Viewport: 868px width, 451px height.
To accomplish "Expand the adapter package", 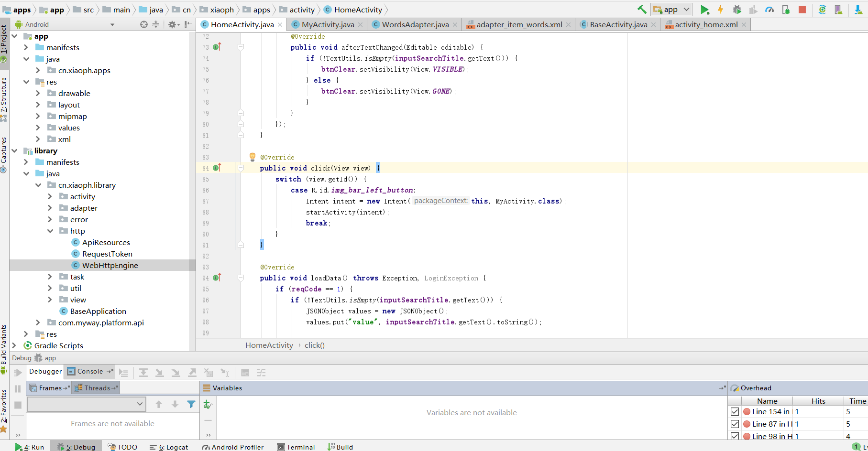I will tap(50, 208).
